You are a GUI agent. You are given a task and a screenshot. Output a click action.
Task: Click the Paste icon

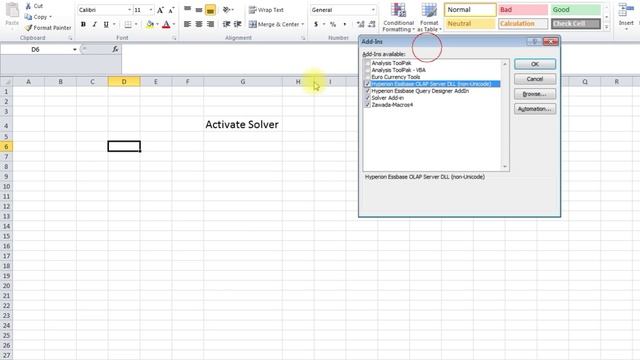12,10
